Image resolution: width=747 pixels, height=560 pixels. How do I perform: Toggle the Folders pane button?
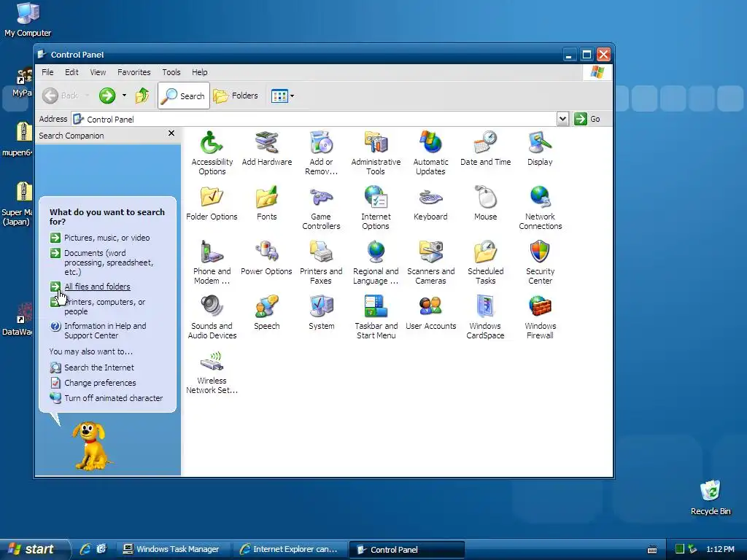[236, 96]
